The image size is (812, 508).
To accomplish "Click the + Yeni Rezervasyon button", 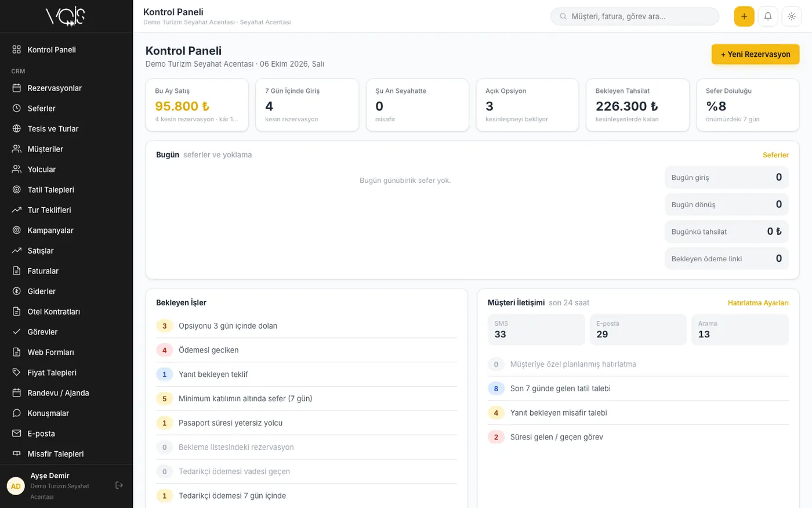I will 755,54.
